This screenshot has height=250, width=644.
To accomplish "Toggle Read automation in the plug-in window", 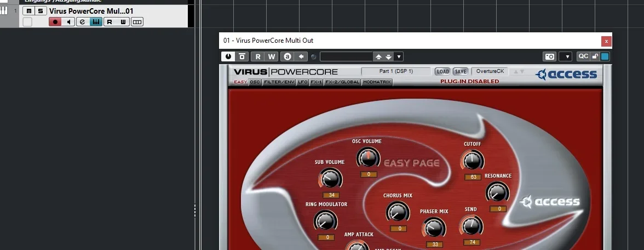I will point(258,56).
